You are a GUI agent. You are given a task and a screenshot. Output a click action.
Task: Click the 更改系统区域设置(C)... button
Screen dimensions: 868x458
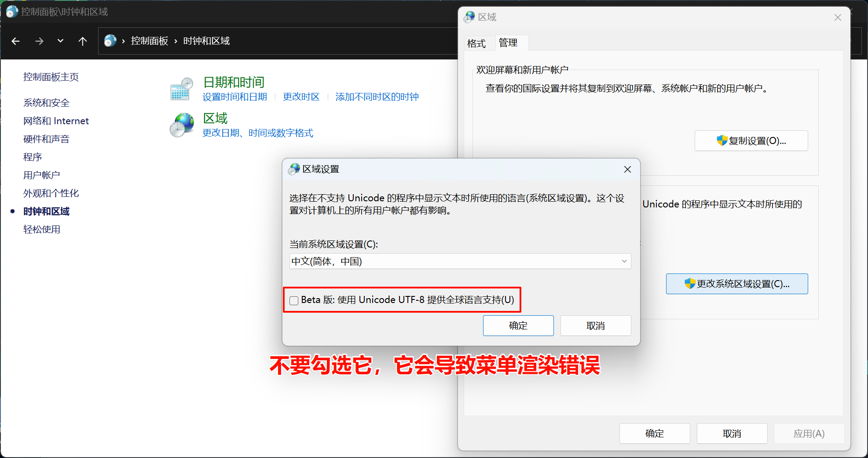point(737,284)
